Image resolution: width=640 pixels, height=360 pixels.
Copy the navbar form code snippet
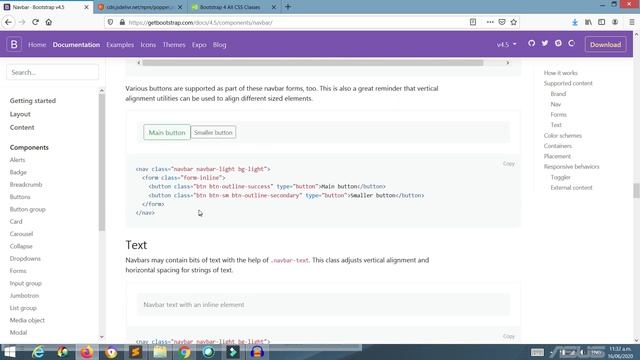pos(509,164)
